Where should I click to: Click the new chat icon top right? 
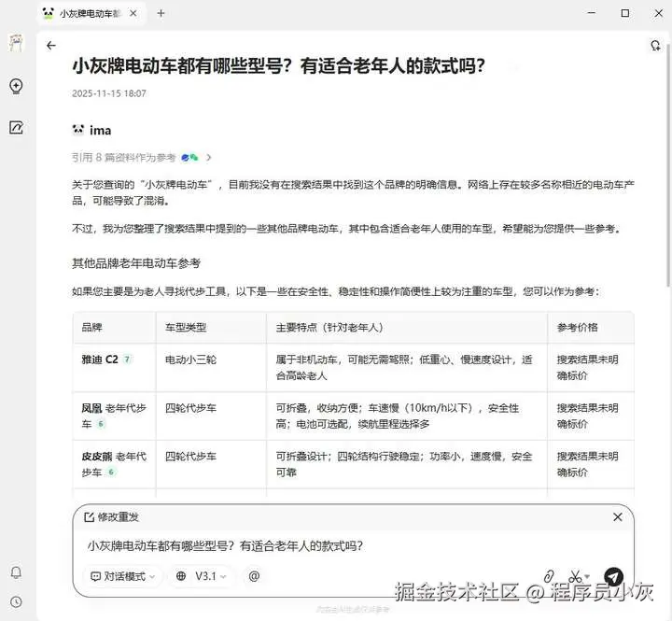tap(655, 46)
